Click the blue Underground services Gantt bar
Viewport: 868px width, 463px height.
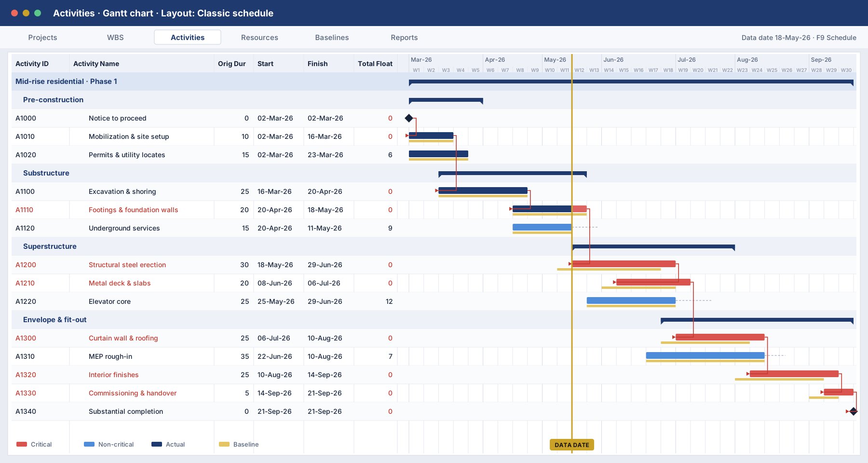tap(542, 227)
